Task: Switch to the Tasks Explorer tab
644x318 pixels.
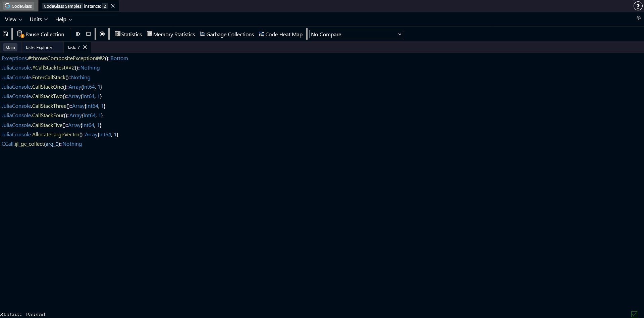Action: [39, 47]
